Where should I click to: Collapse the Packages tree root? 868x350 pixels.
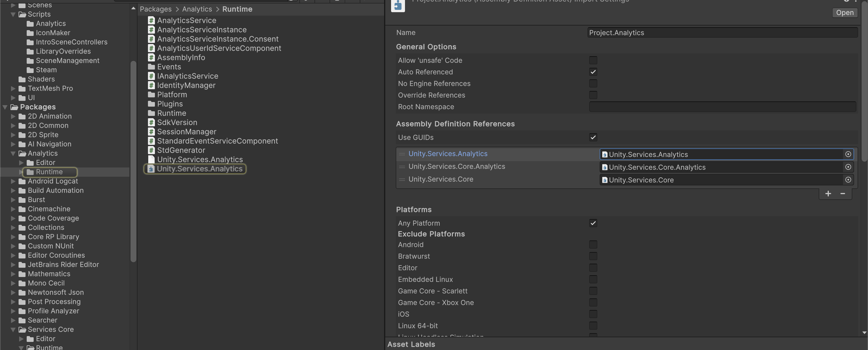click(5, 107)
